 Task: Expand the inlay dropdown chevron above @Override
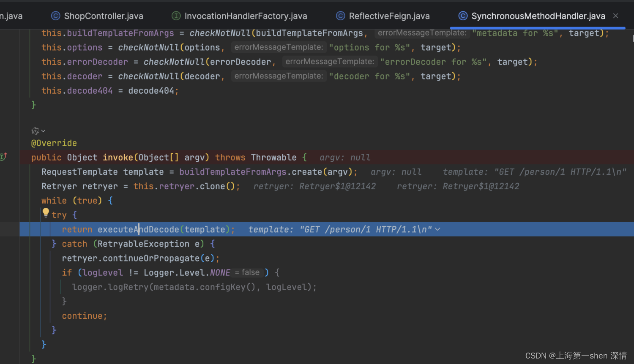[43, 131]
